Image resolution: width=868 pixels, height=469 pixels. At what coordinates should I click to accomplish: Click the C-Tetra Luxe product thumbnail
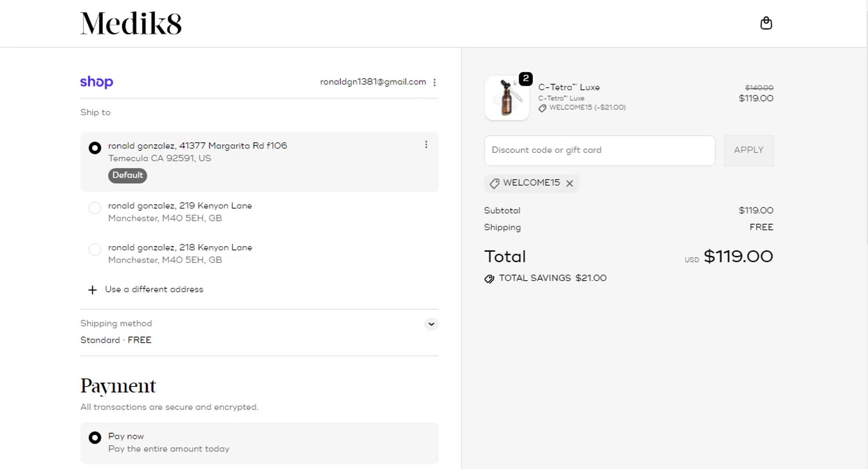[x=506, y=98]
